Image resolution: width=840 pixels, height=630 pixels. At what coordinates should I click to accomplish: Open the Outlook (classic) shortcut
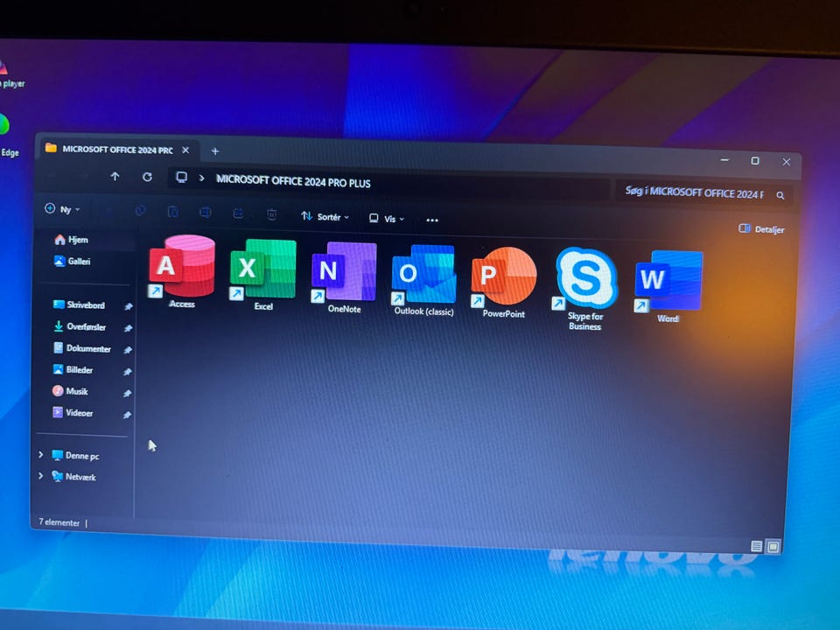click(423, 280)
